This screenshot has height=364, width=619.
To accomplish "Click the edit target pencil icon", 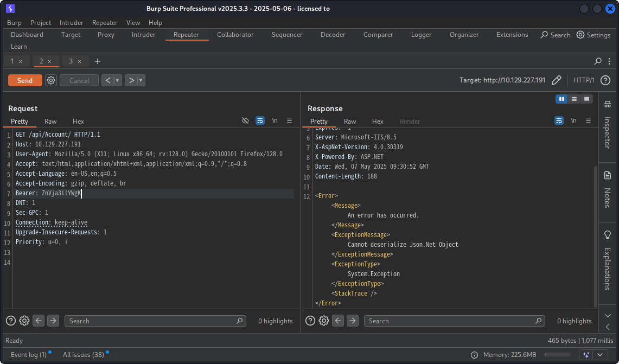I will click(x=556, y=80).
